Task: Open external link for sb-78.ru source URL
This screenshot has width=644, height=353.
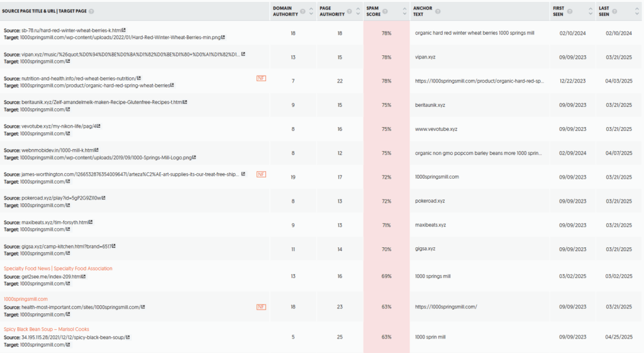Action: (124, 30)
